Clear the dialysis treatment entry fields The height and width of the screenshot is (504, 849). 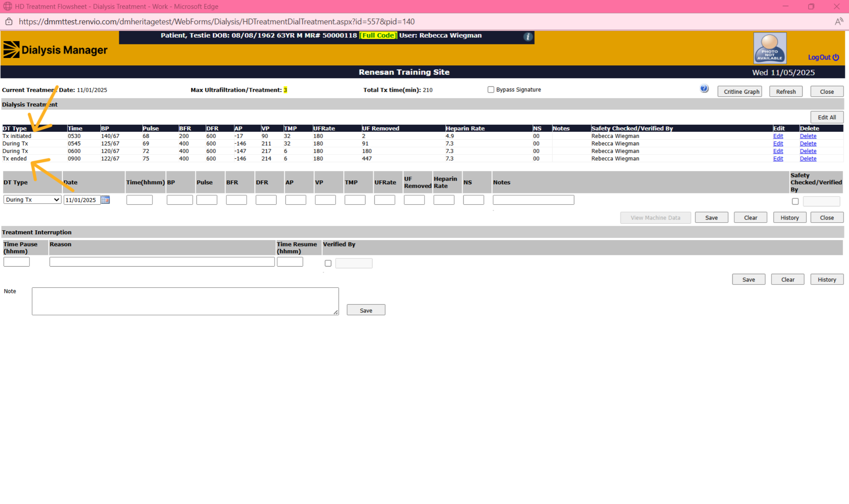point(750,218)
